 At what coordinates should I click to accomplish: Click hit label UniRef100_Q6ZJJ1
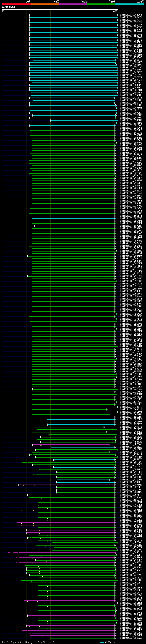point(131,80)
